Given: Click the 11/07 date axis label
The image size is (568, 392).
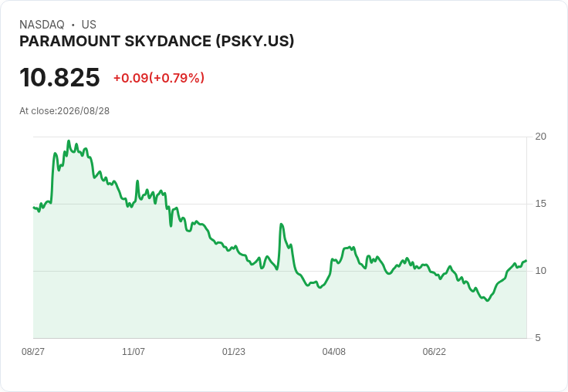Looking at the screenshot, I should coord(134,352).
